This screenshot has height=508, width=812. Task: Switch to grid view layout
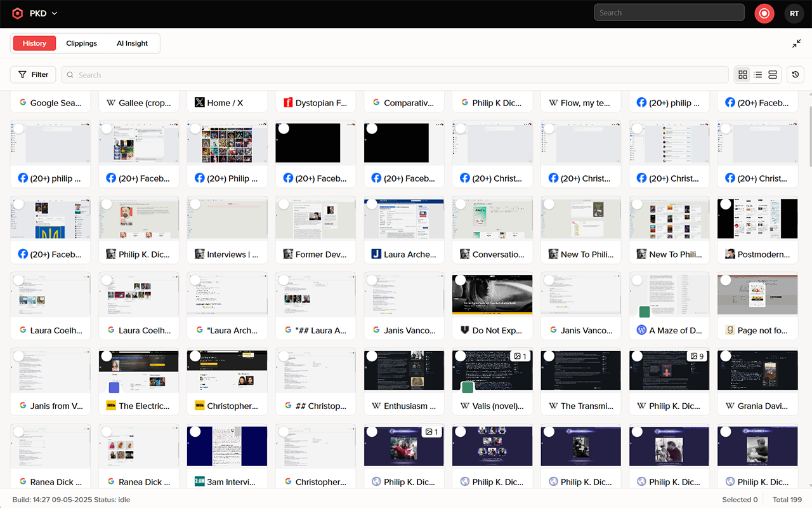click(742, 74)
